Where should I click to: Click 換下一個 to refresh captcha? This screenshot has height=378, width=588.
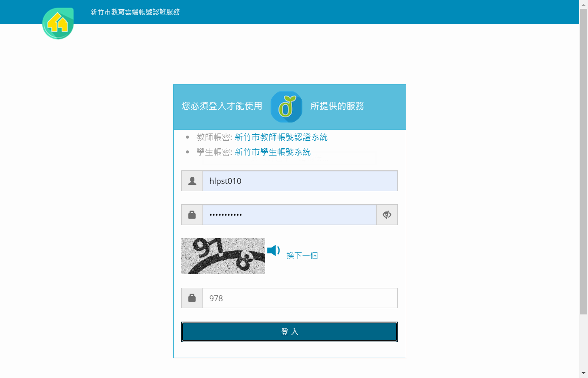pyautogui.click(x=302, y=256)
